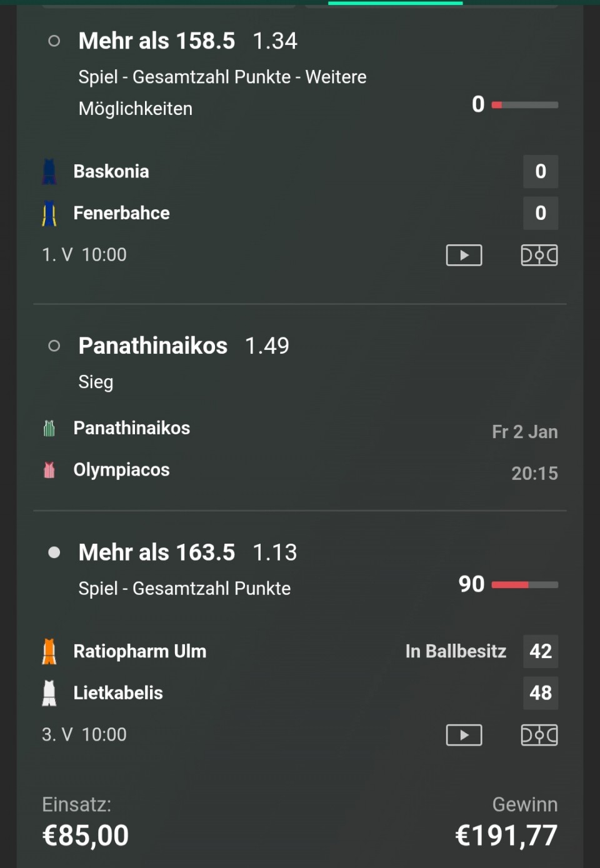The width and height of the screenshot is (600, 868).
Task: Open the Mehr als 158.5 bet selection
Action: [x=157, y=41]
